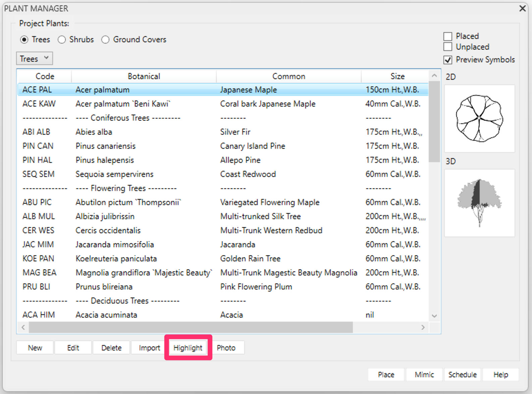Click the common name Coast Redwood
532x394 pixels.
click(248, 174)
